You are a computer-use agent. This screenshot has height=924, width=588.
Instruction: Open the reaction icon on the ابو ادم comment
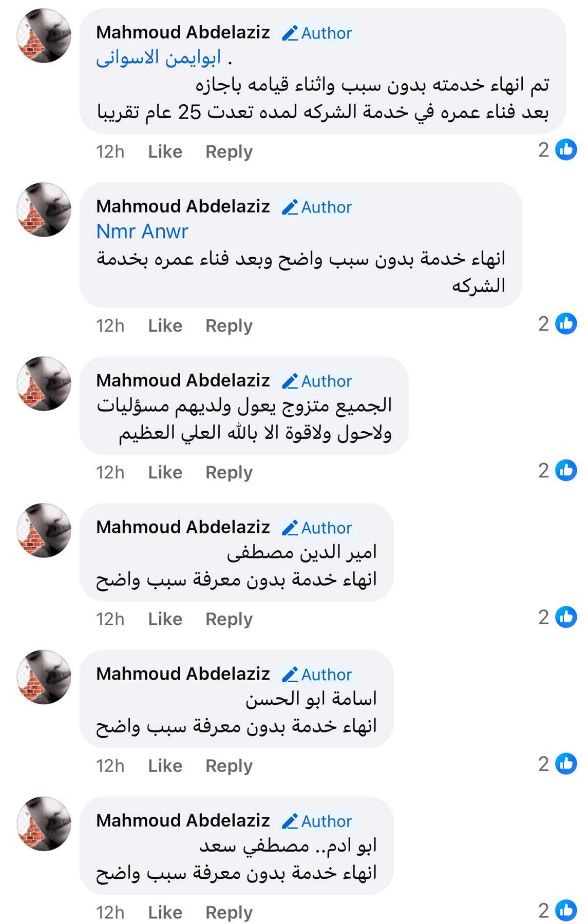[x=566, y=911]
